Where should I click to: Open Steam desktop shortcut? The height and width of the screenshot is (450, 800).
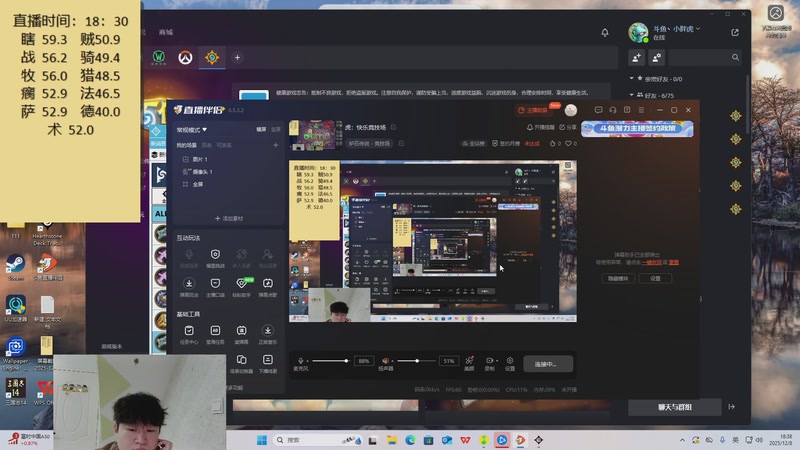[x=15, y=268]
